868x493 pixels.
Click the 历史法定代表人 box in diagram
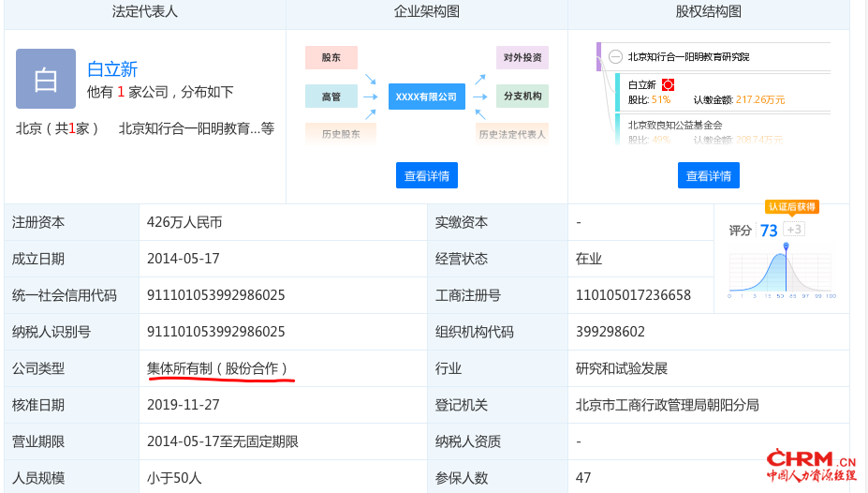click(512, 134)
